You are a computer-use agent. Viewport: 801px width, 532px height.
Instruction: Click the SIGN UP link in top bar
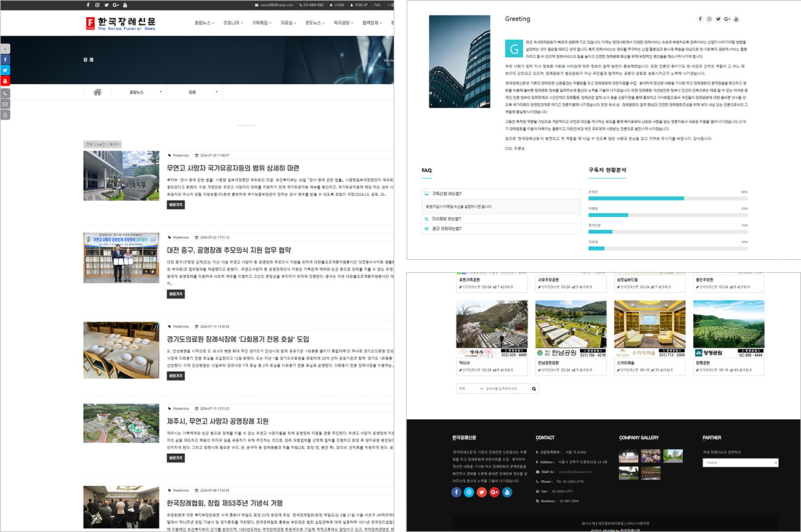[359, 5]
